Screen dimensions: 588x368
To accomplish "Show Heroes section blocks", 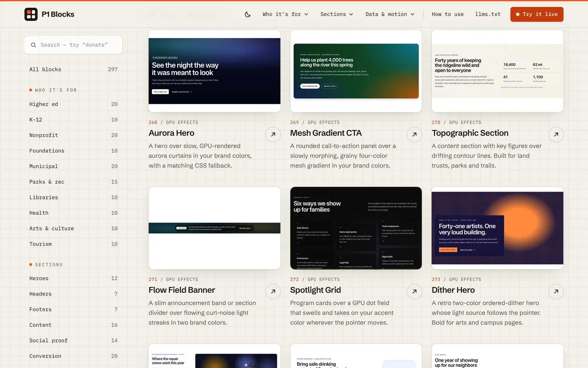I will click(73, 279).
